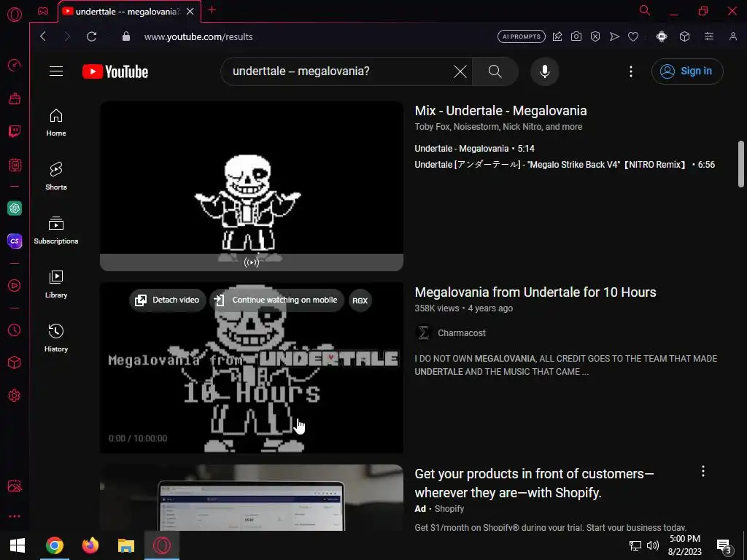Open the sidebar Player icon
747x560 pixels.
[15, 285]
